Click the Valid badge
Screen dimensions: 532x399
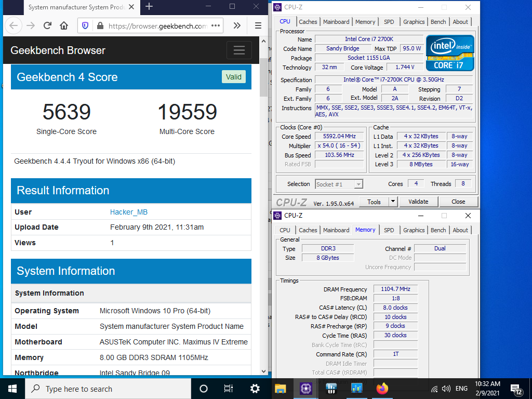pos(234,77)
